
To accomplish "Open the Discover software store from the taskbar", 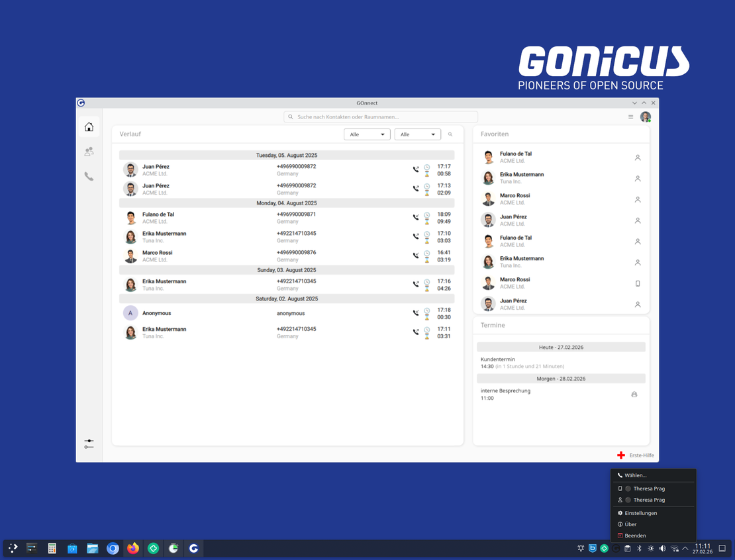I will click(72, 548).
